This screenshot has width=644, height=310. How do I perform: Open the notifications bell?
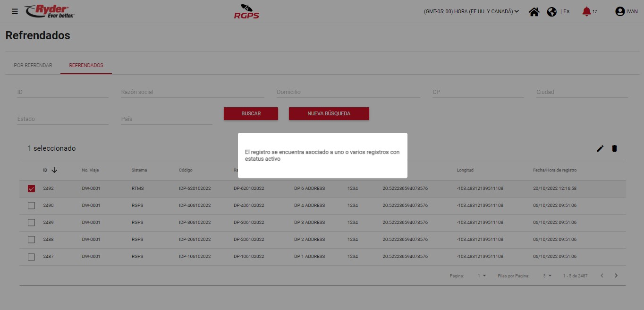[586, 11]
